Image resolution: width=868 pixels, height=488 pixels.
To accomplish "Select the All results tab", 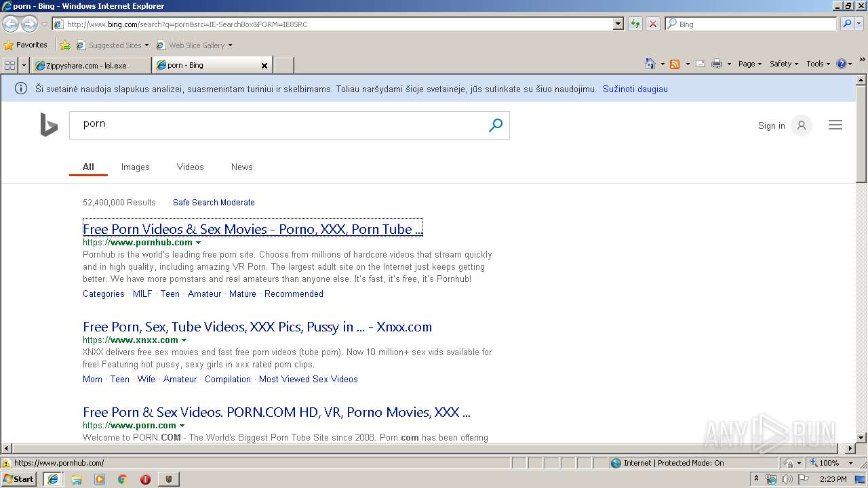I will click(88, 167).
